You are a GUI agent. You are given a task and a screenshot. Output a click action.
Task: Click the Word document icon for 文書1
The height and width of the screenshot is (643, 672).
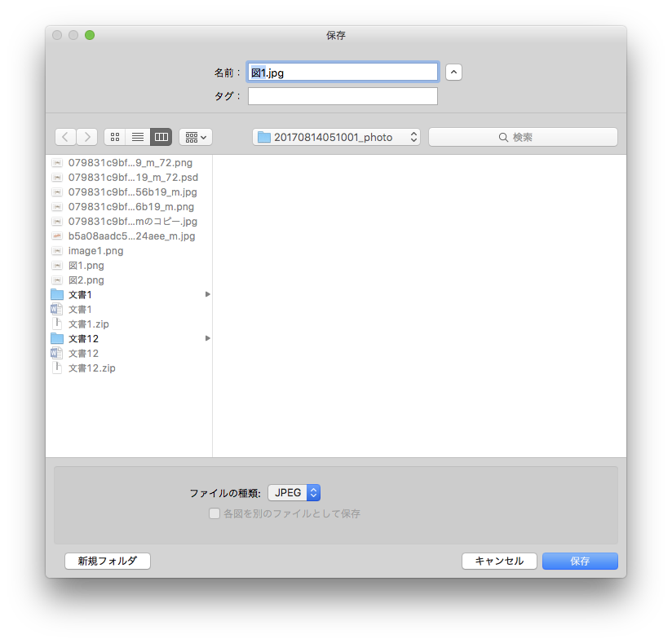click(x=56, y=310)
